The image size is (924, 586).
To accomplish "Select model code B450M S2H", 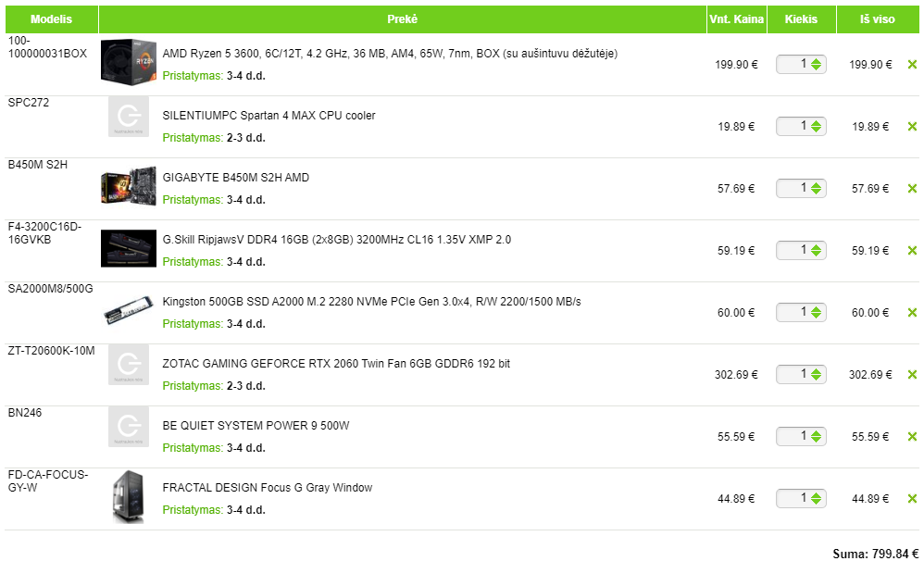I will 38,165.
